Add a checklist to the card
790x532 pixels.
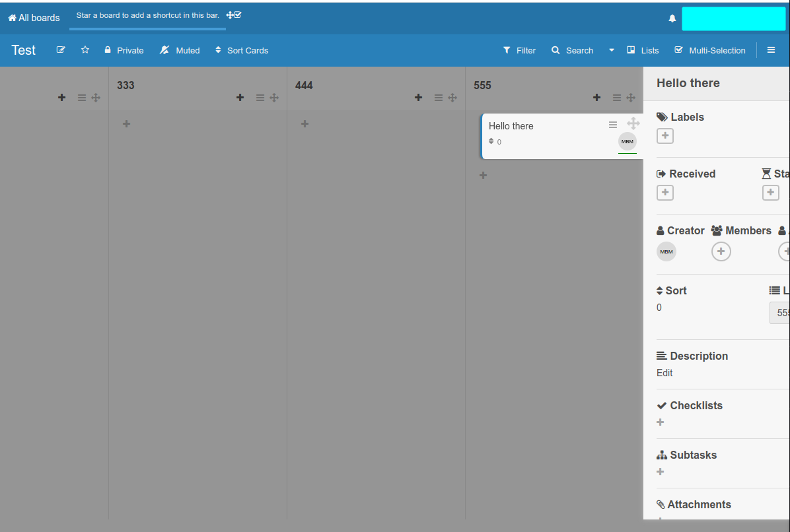point(661,422)
